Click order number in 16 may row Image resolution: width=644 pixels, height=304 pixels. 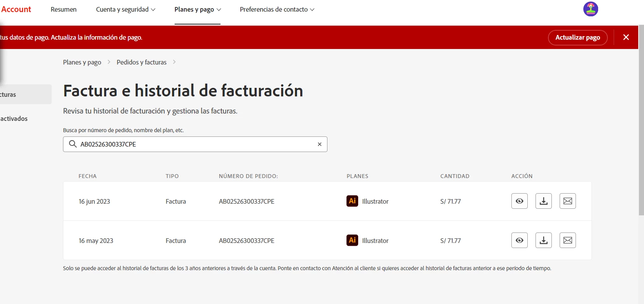pyautogui.click(x=247, y=241)
